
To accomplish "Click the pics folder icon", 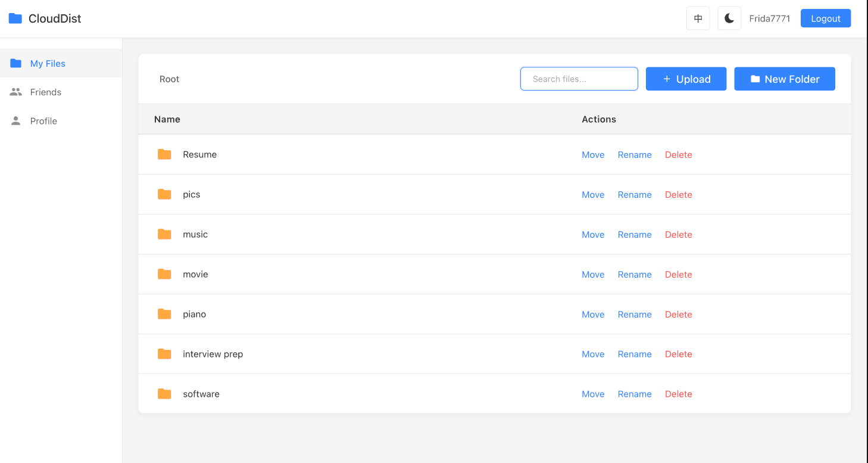I will [x=164, y=194].
